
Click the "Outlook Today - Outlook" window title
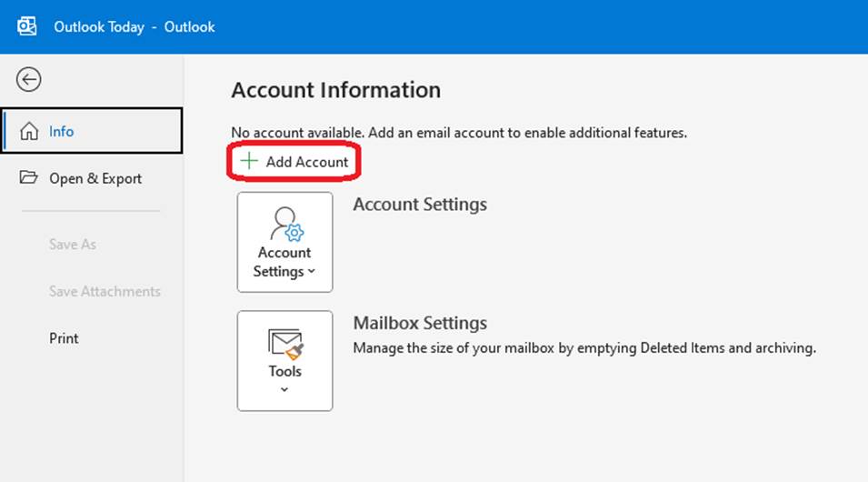pos(134,26)
